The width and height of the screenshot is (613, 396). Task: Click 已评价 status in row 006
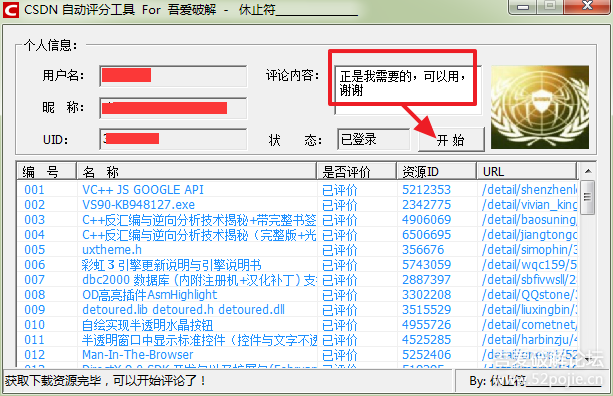340,265
